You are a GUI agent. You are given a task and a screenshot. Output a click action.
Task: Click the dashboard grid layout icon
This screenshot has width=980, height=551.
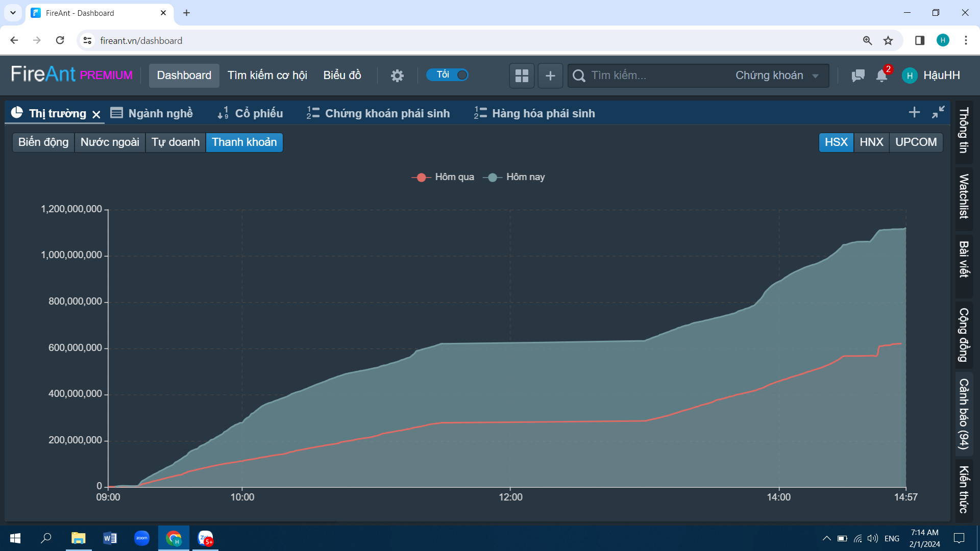[522, 76]
